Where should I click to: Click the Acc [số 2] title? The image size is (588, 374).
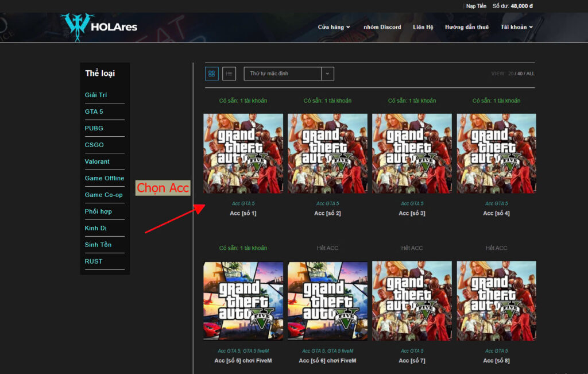click(x=327, y=213)
